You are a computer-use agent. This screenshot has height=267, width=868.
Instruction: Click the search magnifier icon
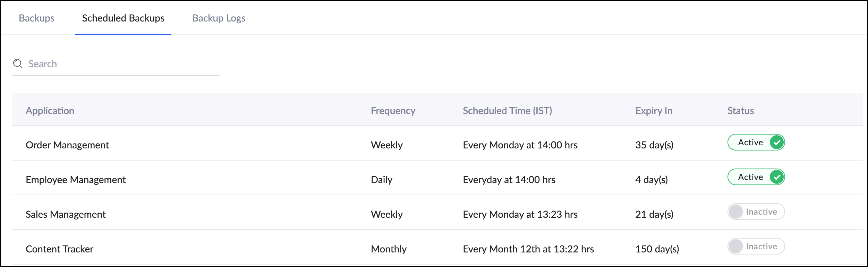pyautogui.click(x=18, y=64)
